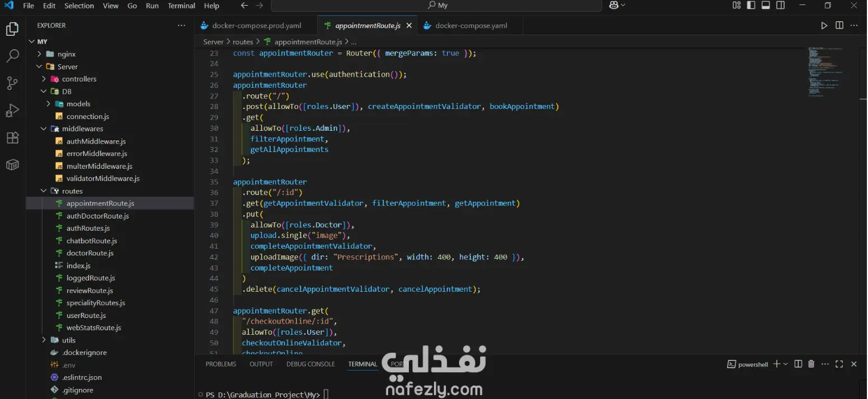The image size is (868, 399).
Task: Click the routes breadcrumb segment
Action: (243, 42)
